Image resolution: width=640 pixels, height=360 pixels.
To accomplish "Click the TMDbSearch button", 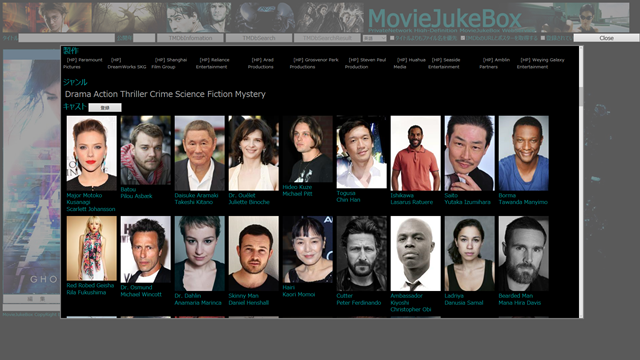I will tap(259, 38).
